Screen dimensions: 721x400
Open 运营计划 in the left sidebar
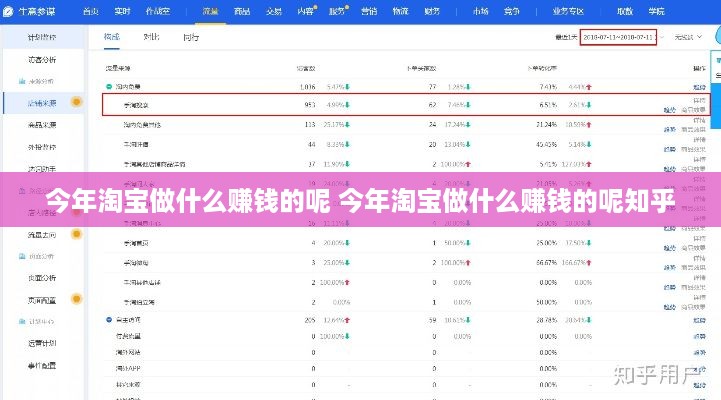[42, 343]
